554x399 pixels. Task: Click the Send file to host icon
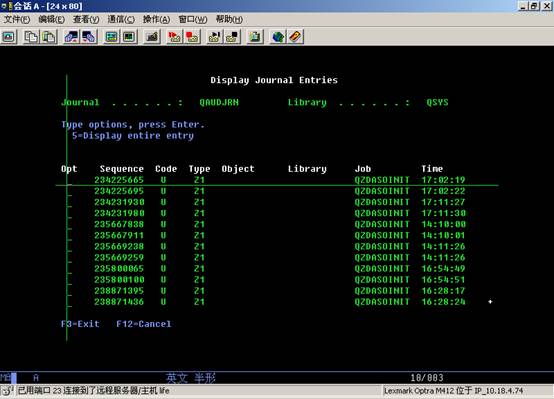(71, 37)
